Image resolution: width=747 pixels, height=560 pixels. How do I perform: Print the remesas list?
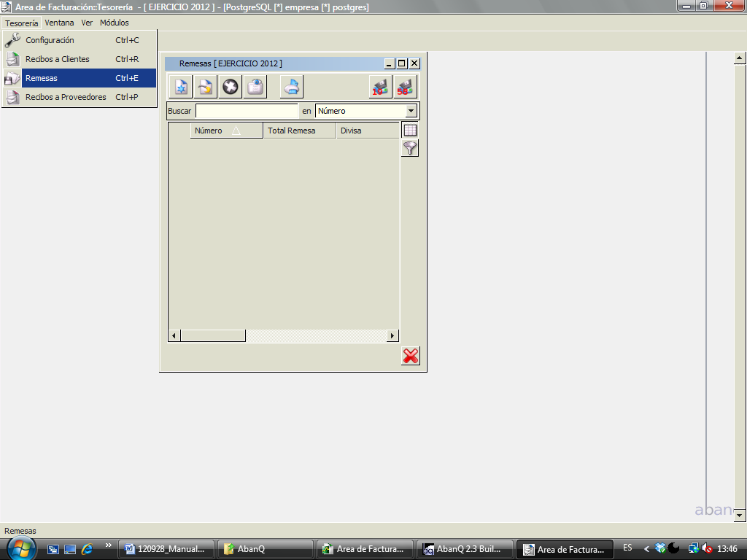point(292,87)
